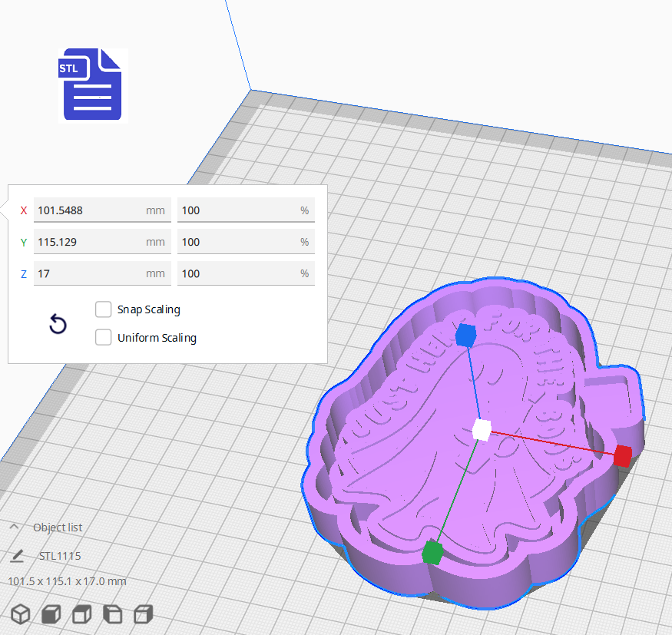Switch to the right side view icon
The height and width of the screenshot is (635, 672).
click(x=143, y=614)
